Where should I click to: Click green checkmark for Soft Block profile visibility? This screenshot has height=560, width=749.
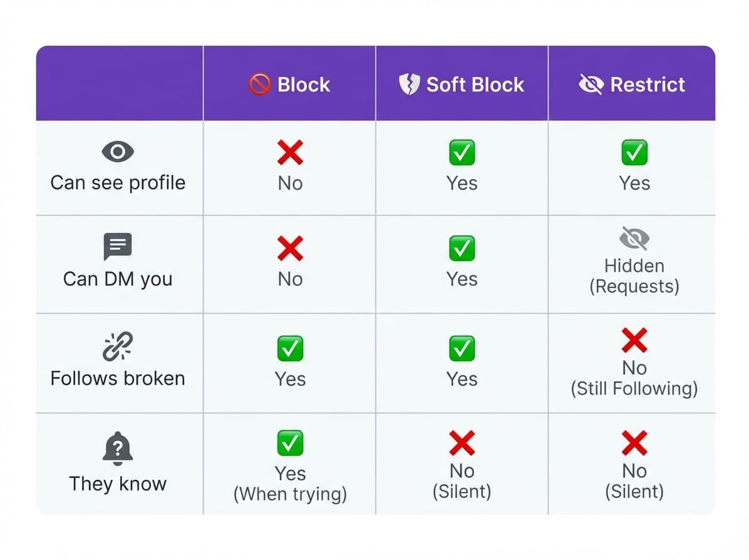pyautogui.click(x=462, y=152)
